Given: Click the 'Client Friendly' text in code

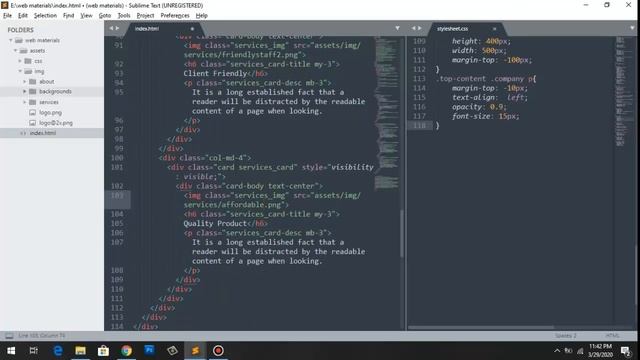Looking at the screenshot, I should (x=215, y=73).
